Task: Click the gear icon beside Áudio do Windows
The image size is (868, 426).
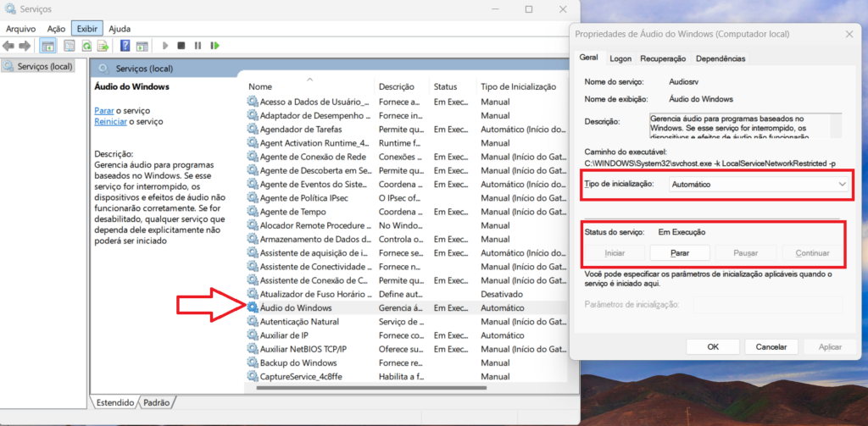Action: [x=253, y=307]
